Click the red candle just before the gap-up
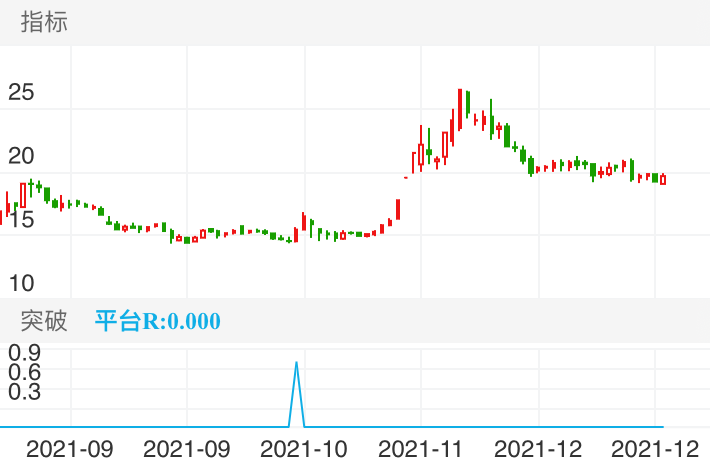This screenshot has height=472, width=710. pyautogui.click(x=398, y=209)
